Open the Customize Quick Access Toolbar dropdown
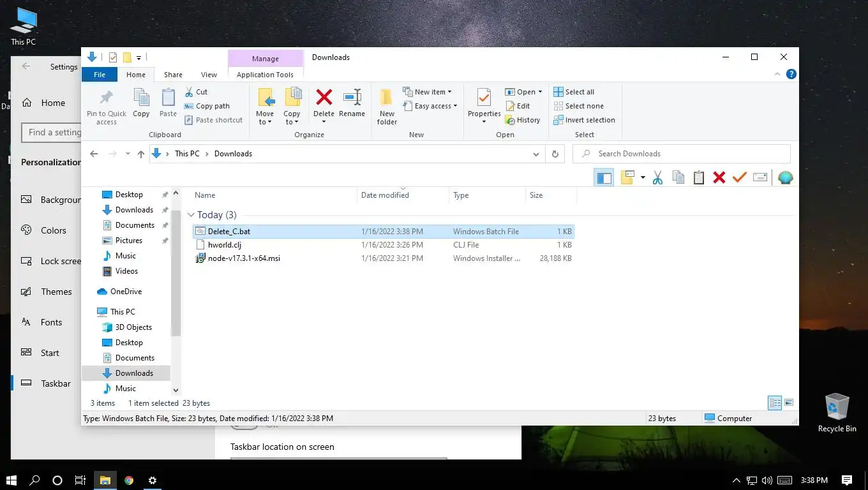 pyautogui.click(x=138, y=57)
